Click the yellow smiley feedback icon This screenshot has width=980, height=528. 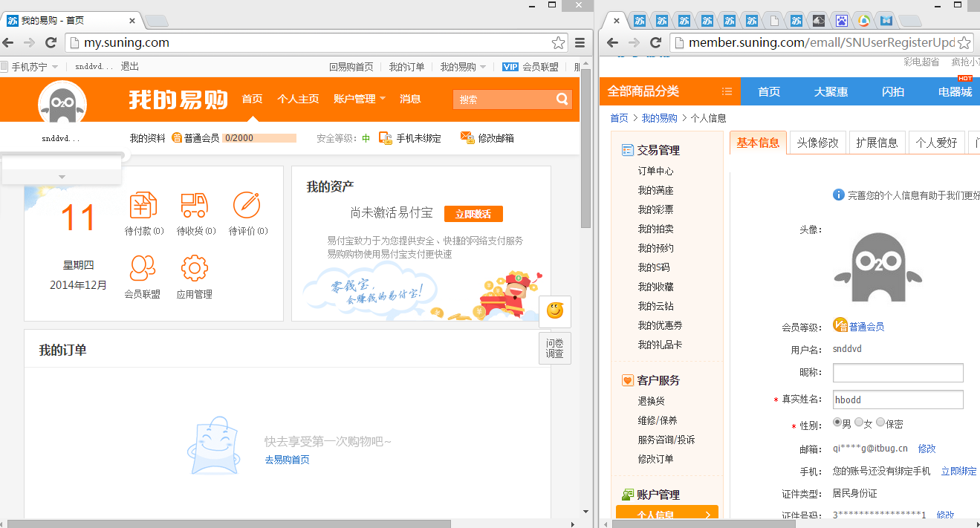(x=555, y=310)
